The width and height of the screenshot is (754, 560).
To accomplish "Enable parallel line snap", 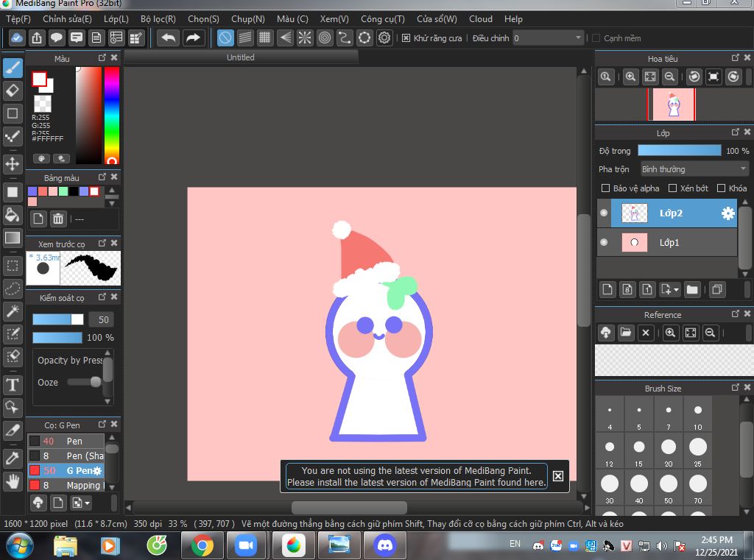I will point(245,38).
